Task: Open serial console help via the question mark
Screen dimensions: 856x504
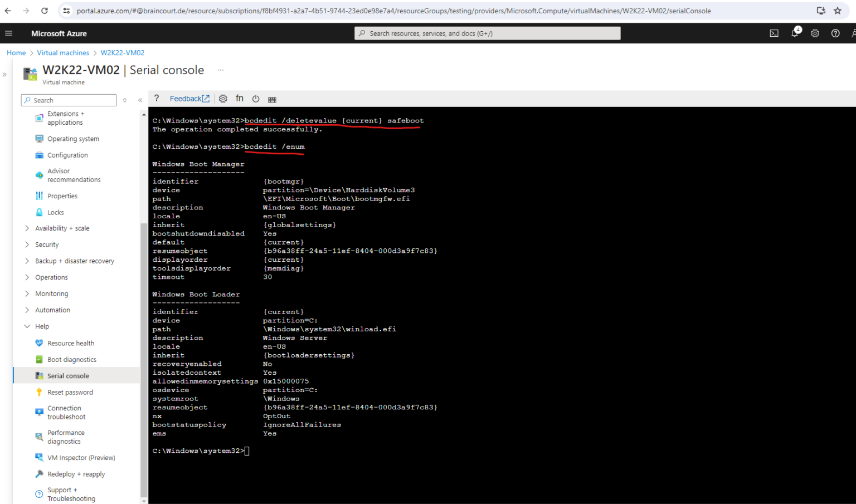Action: pos(156,98)
